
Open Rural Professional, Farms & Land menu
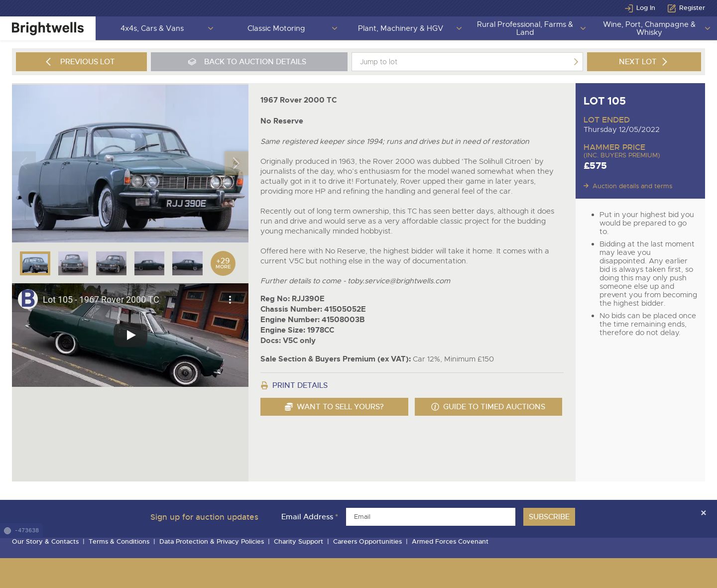(x=525, y=28)
